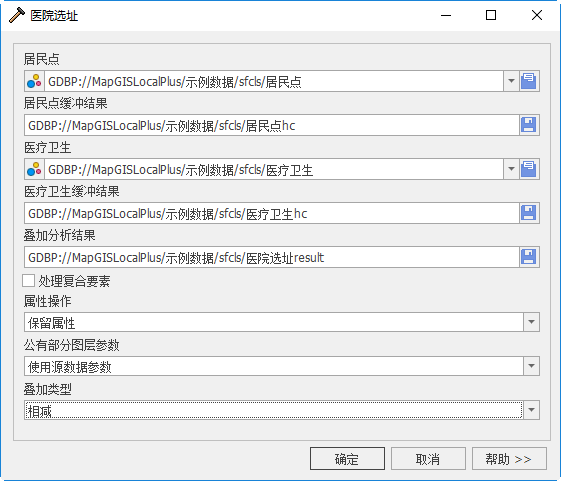Enable the 处理复合要素 checkbox
Screen dimensions: 561x481
tap(29, 281)
